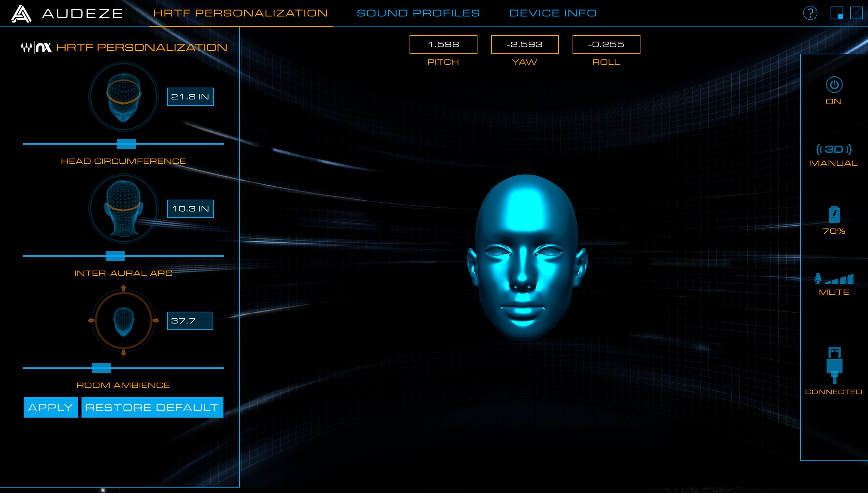Click Restore Default button

pos(152,407)
